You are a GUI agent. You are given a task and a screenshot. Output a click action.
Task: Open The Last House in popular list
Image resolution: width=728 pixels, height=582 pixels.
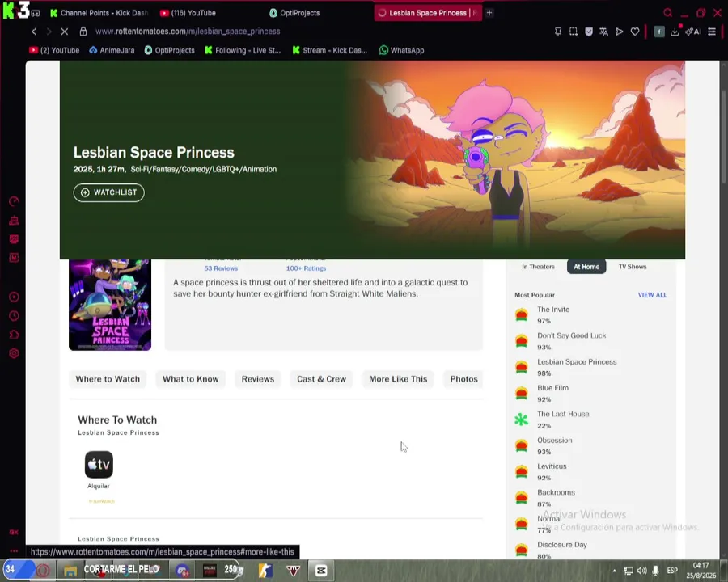point(563,414)
